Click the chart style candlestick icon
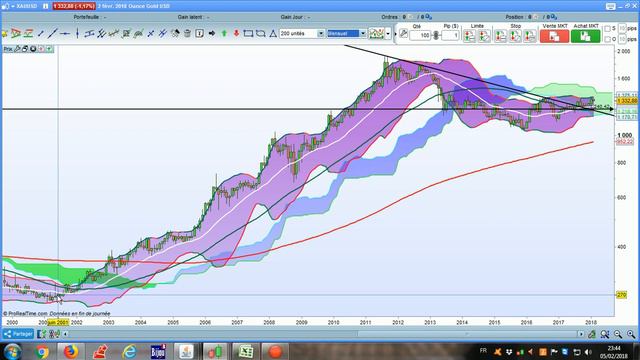The width and height of the screenshot is (640, 360). (x=376, y=33)
